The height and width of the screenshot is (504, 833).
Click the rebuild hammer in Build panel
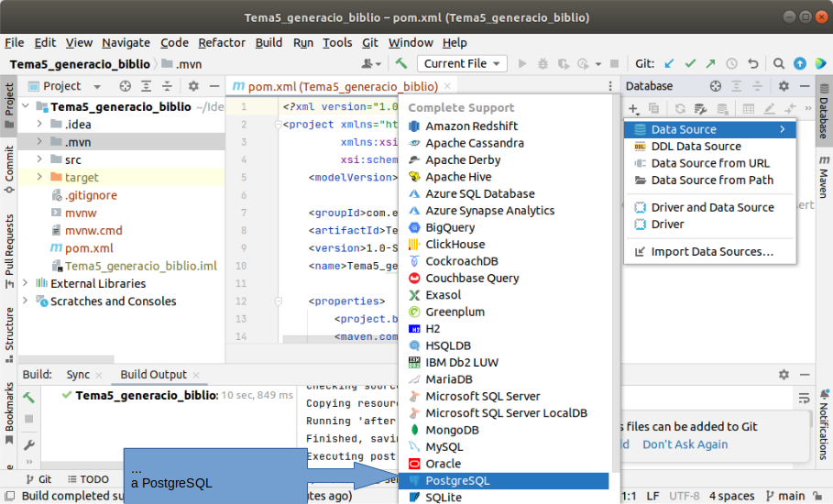(28, 397)
